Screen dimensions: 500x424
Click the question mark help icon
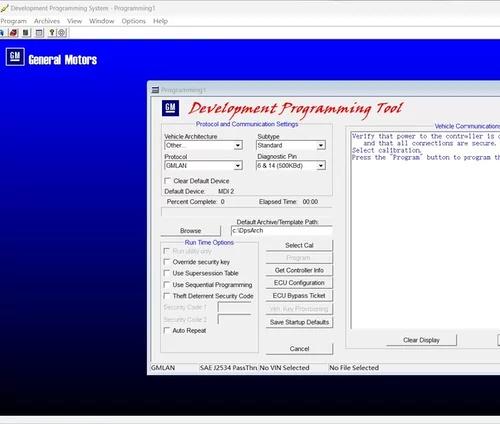[x=52, y=33]
